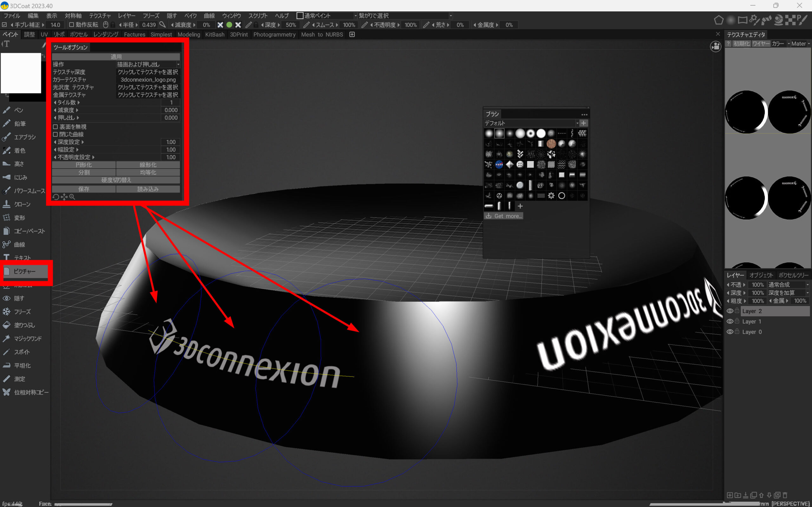Open the テクスチャ menu

(100, 16)
